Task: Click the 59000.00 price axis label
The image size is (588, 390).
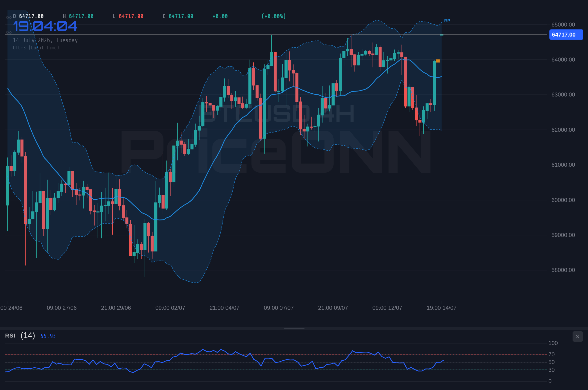Action: (563, 235)
